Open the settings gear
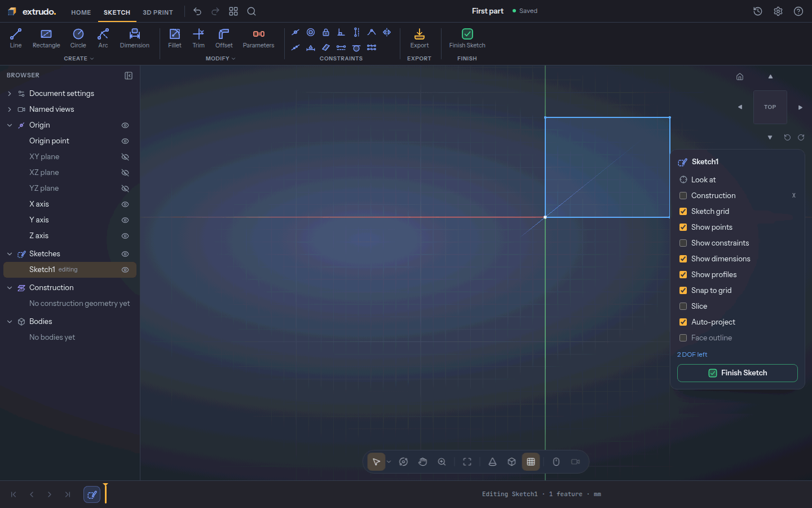This screenshot has width=812, height=508. coord(778,11)
